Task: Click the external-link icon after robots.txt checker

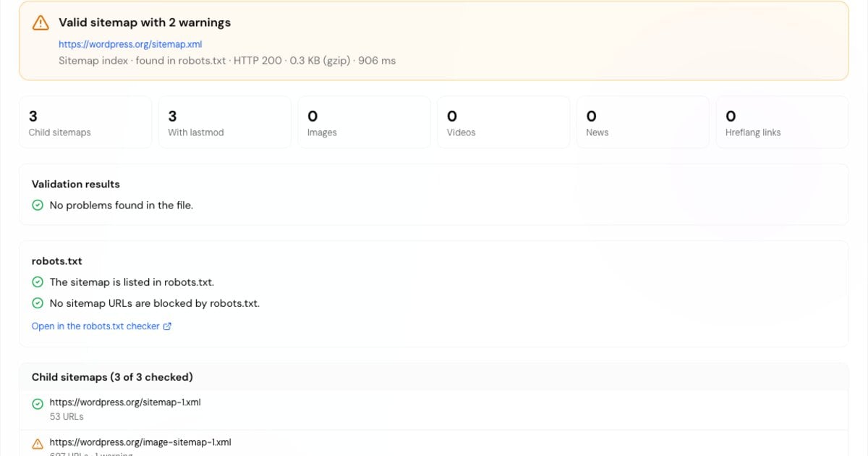Action: (x=167, y=326)
